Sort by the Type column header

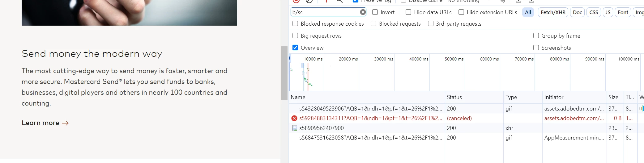click(x=523, y=97)
